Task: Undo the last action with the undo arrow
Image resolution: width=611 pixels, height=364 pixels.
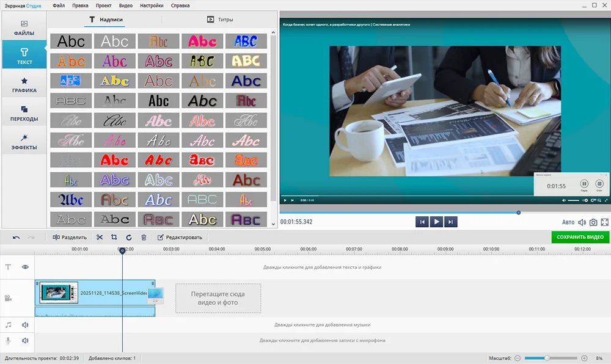Action: (x=16, y=237)
